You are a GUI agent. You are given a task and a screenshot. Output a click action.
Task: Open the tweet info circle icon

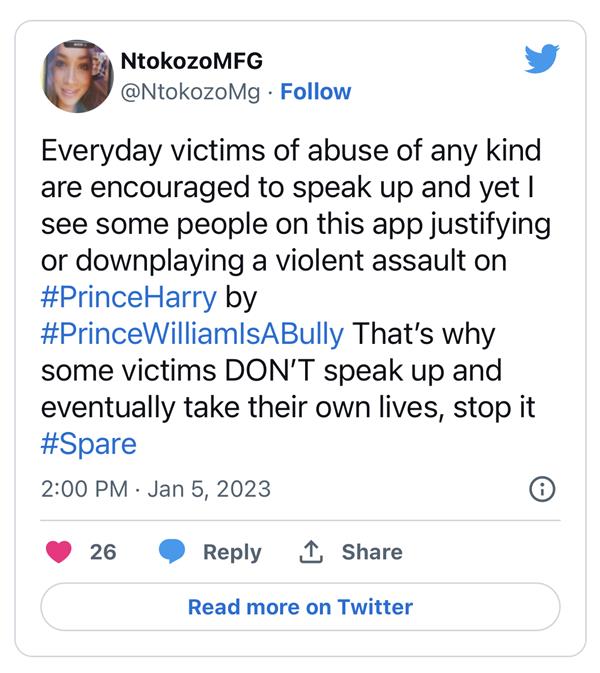[x=540, y=489]
